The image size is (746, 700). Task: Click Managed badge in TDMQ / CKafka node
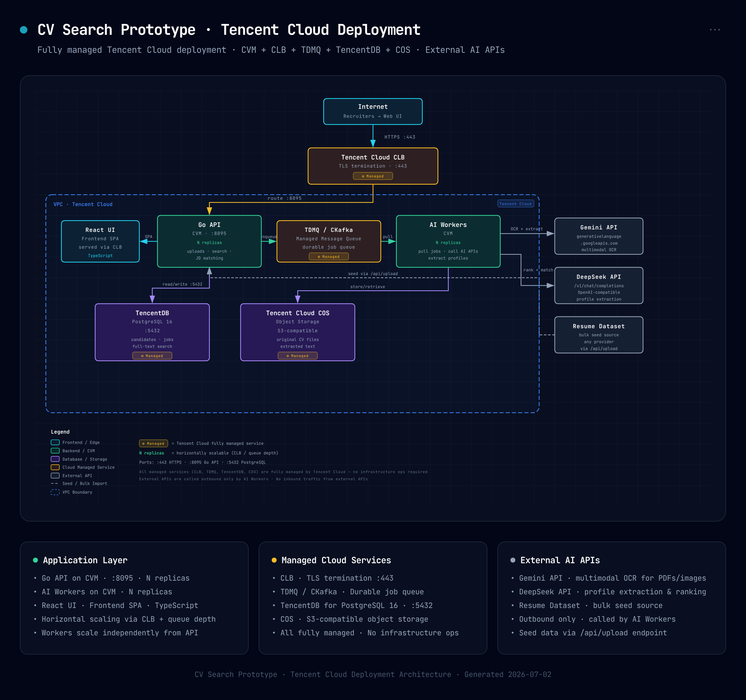pyautogui.click(x=329, y=257)
